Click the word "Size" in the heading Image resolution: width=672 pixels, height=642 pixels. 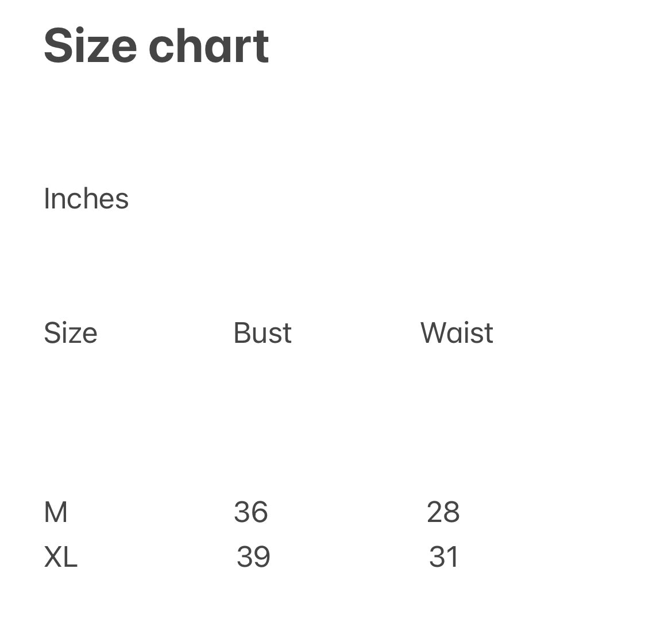[x=90, y=46]
